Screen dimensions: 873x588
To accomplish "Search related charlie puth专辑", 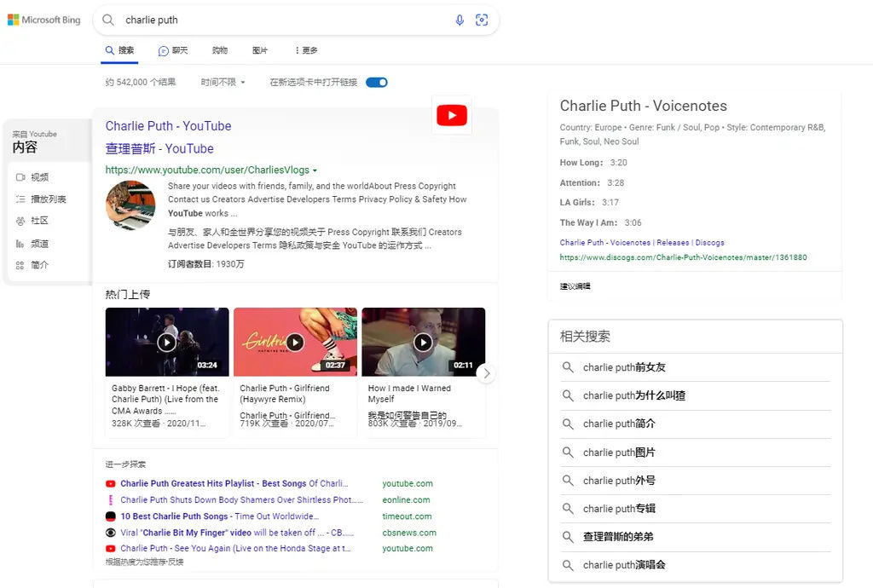I will (x=619, y=509).
